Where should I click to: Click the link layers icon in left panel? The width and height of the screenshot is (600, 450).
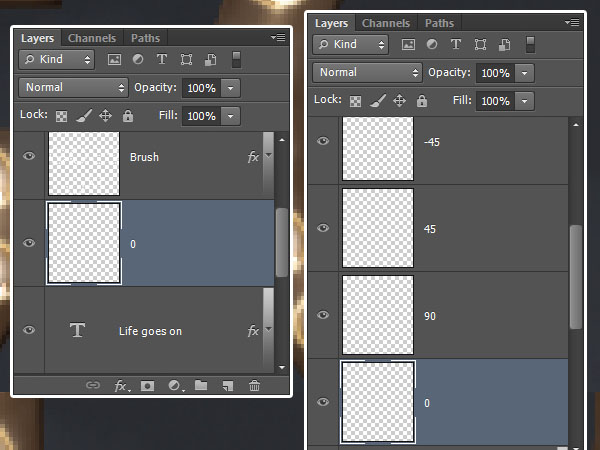[x=93, y=385]
